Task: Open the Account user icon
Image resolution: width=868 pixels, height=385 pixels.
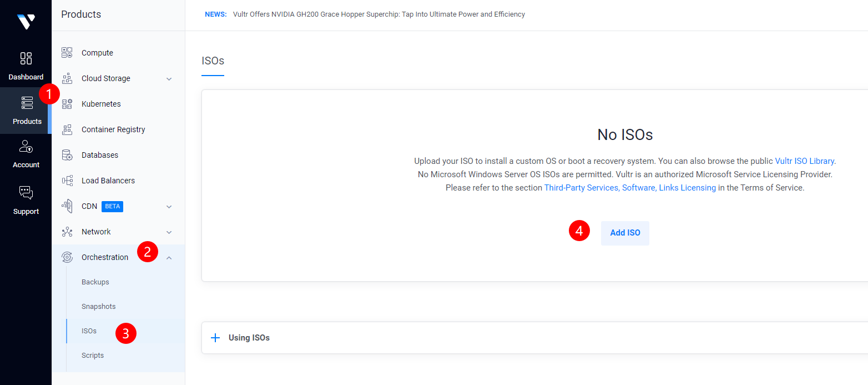Action: (26, 146)
